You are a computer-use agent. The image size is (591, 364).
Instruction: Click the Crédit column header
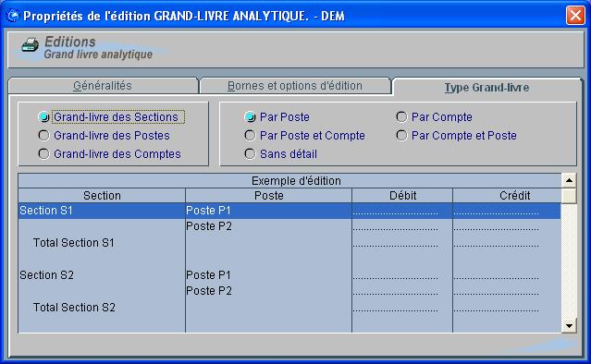click(x=507, y=196)
